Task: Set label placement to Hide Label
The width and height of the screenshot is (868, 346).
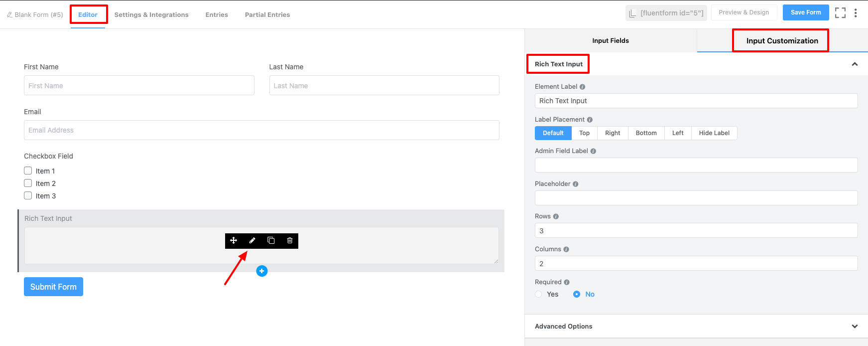Action: pyautogui.click(x=714, y=133)
